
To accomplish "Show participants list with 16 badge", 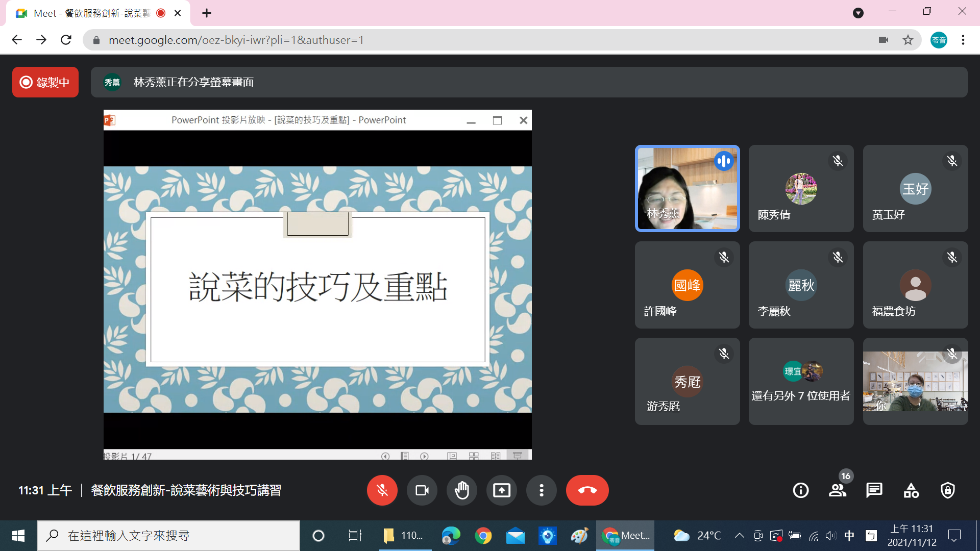I will point(837,490).
